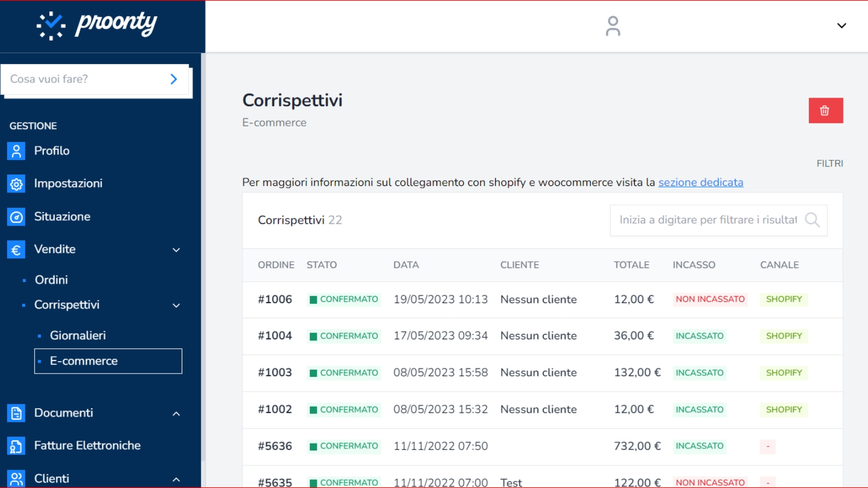Viewport: 868px width, 488px height.
Task: Click SHOPIFY badge of order #1006
Action: tap(784, 299)
